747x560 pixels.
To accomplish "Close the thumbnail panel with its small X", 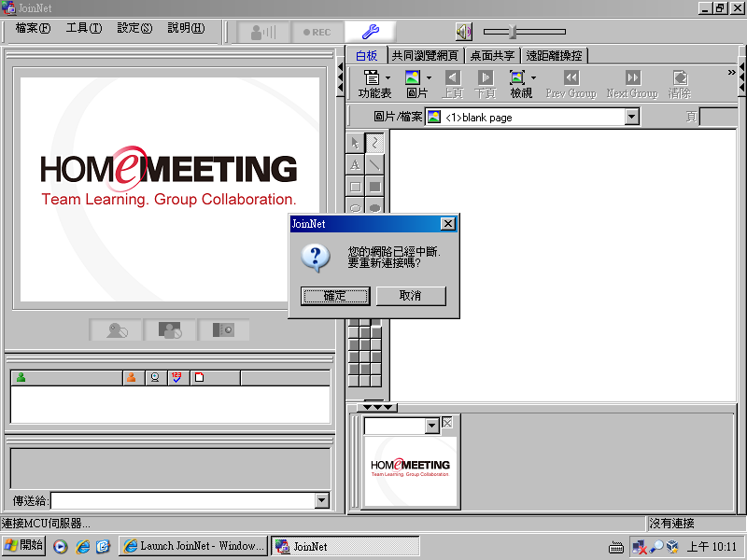I will [x=447, y=423].
